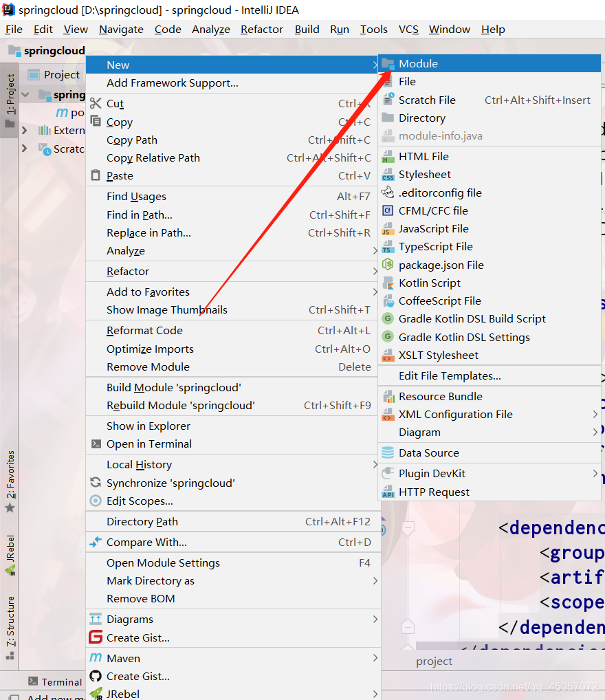
Task: Open the Z: Structure tool window tab
Action: coord(10,627)
